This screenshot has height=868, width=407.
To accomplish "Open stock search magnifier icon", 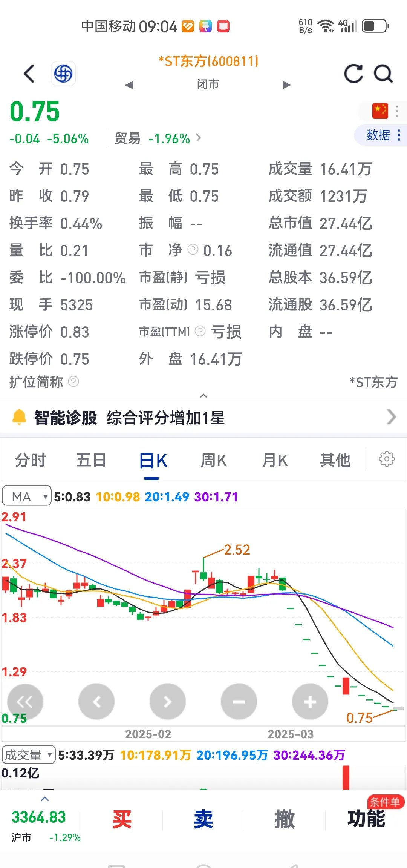I will pyautogui.click(x=383, y=74).
